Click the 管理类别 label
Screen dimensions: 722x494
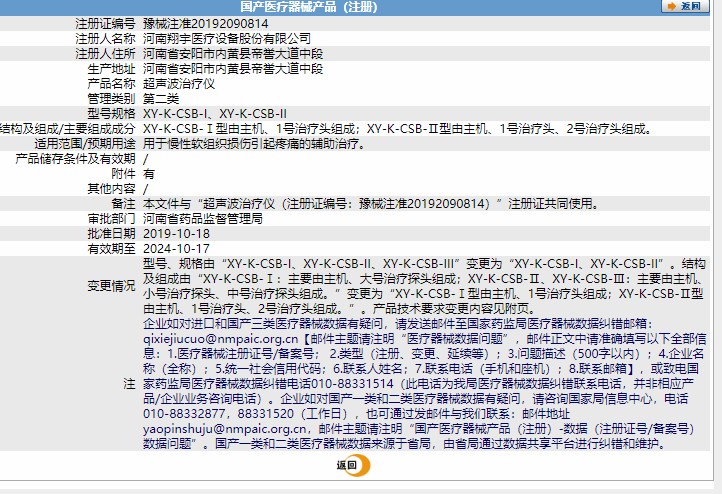(x=111, y=99)
